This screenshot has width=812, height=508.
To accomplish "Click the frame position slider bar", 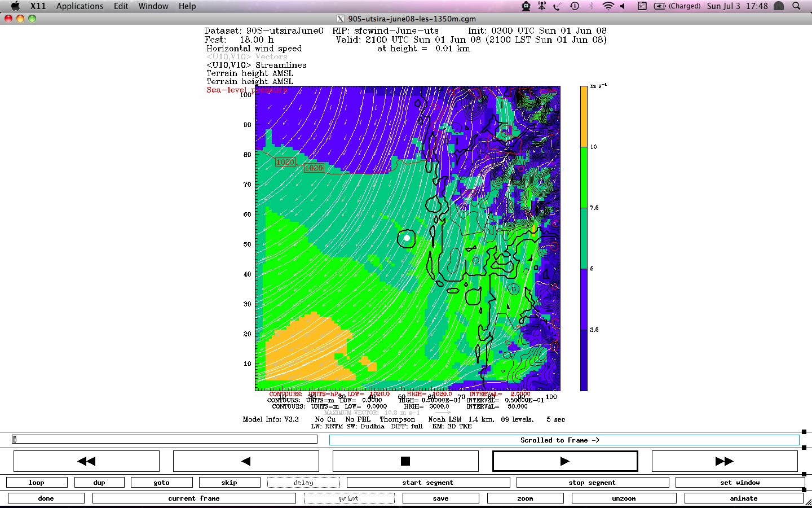I will point(165,439).
